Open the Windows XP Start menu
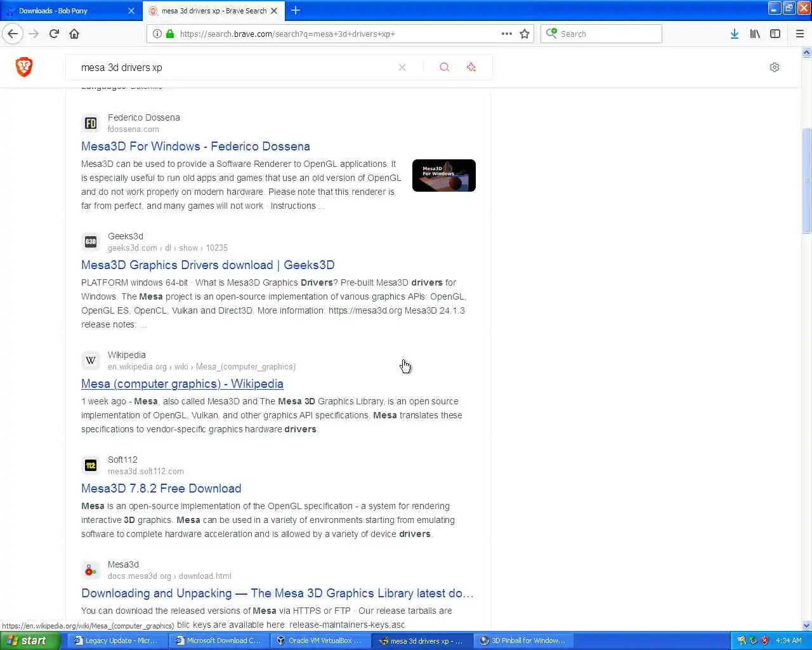Image resolution: width=812 pixels, height=650 pixels. click(30, 640)
